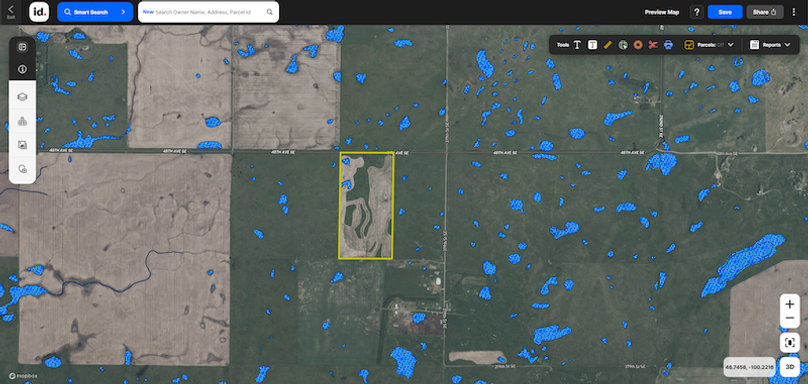Click the Save button

coord(725,12)
